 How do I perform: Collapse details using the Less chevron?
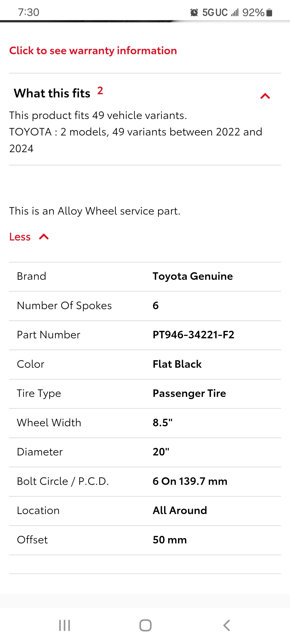44,236
